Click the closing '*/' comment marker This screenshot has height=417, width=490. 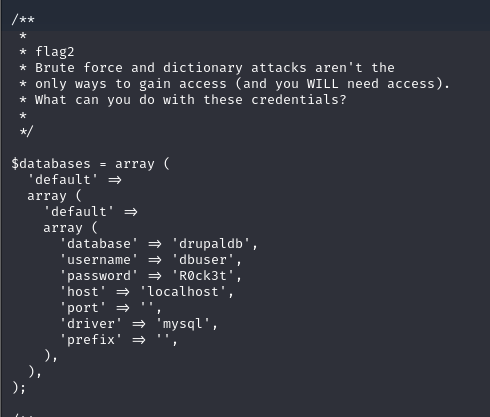26,131
